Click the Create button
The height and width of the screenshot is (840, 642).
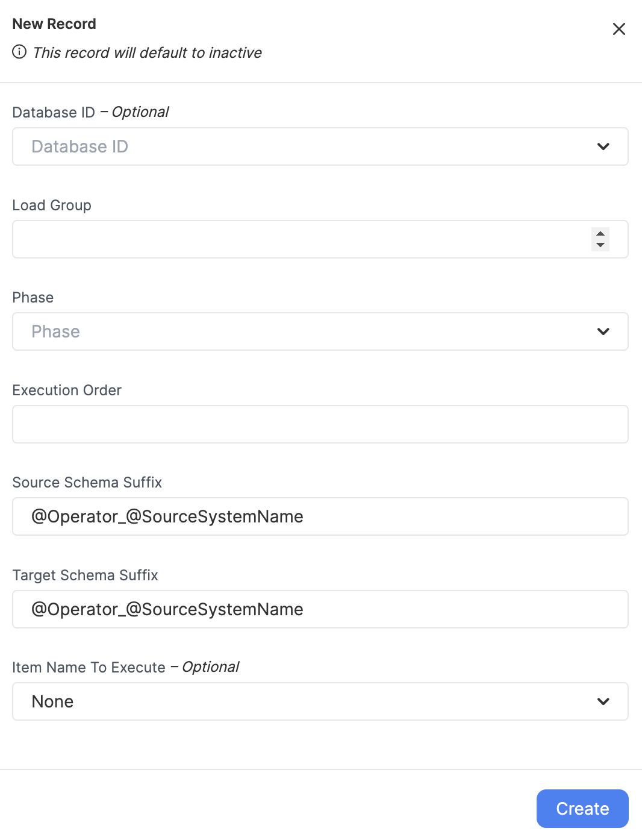582,809
